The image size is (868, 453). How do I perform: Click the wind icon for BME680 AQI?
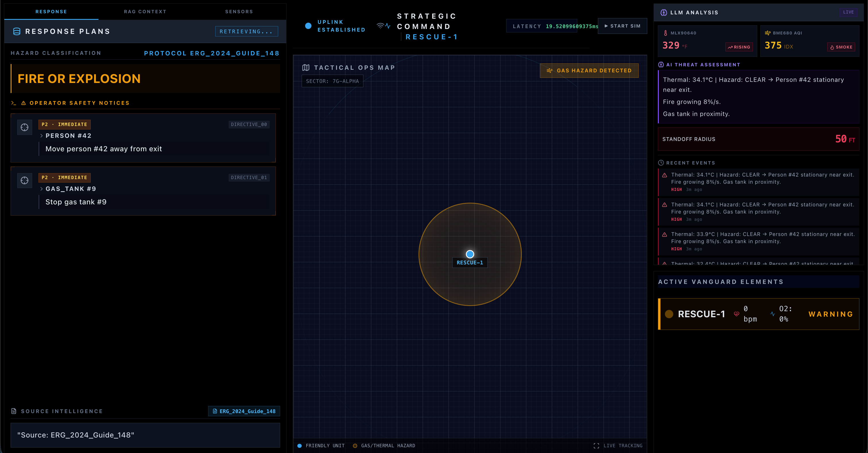point(768,33)
